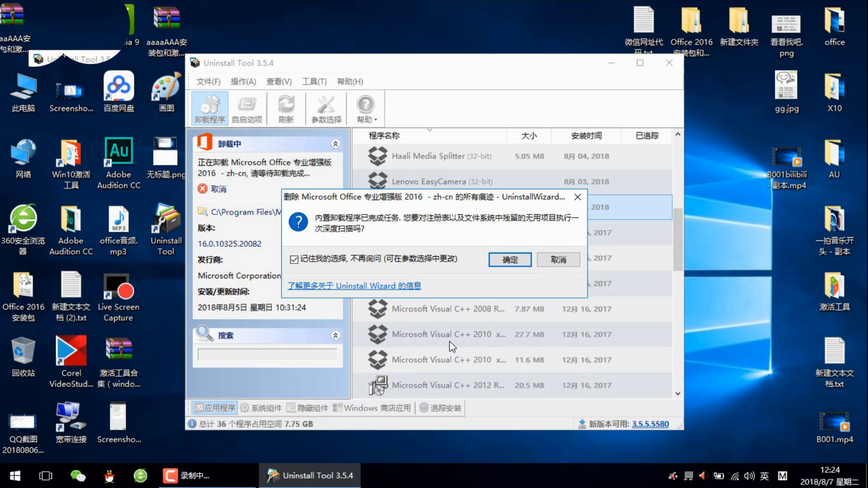Select Haali Media Splitter row
Image resolution: width=868 pixels, height=488 pixels.
coord(512,156)
